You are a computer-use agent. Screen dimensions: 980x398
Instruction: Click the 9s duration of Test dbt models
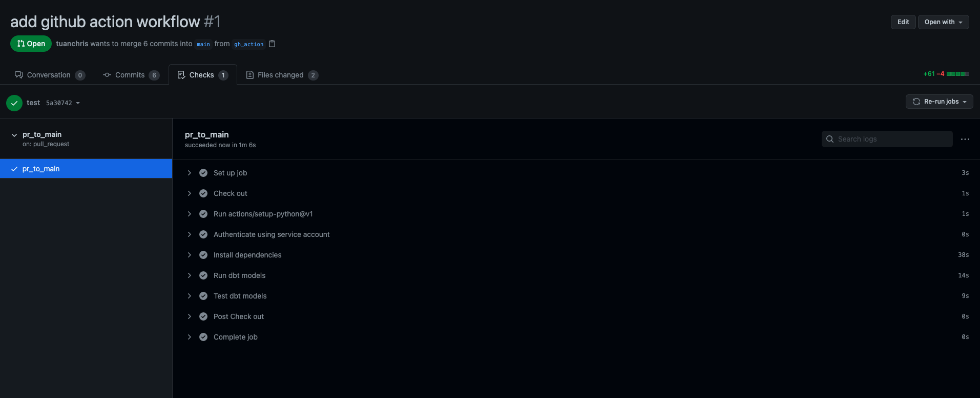(x=965, y=296)
